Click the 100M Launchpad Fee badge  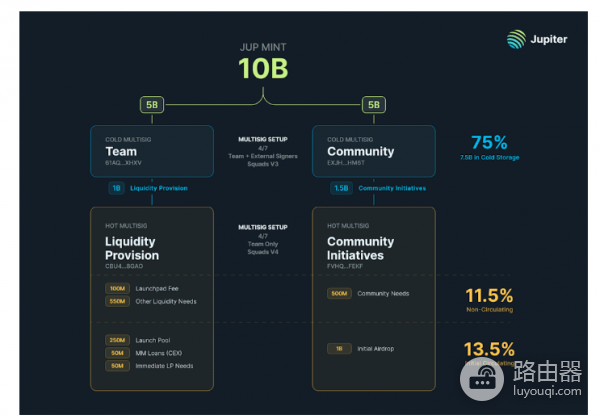tap(116, 288)
